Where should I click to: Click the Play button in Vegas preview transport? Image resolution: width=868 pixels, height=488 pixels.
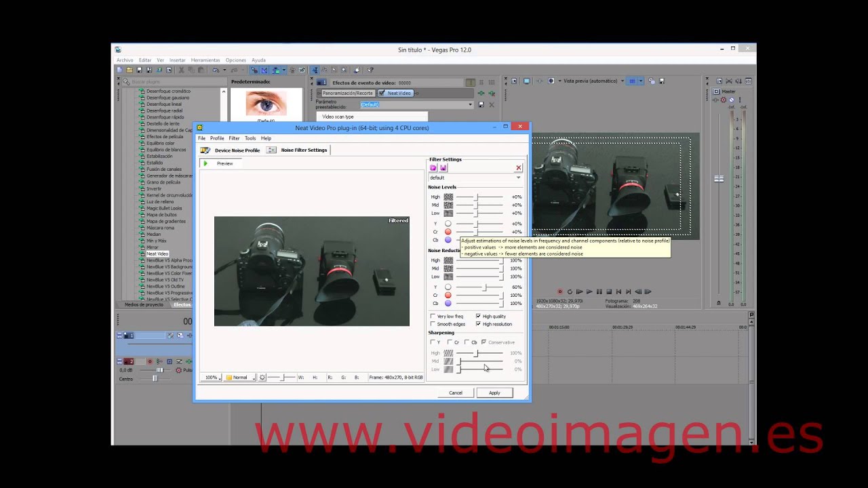click(589, 291)
